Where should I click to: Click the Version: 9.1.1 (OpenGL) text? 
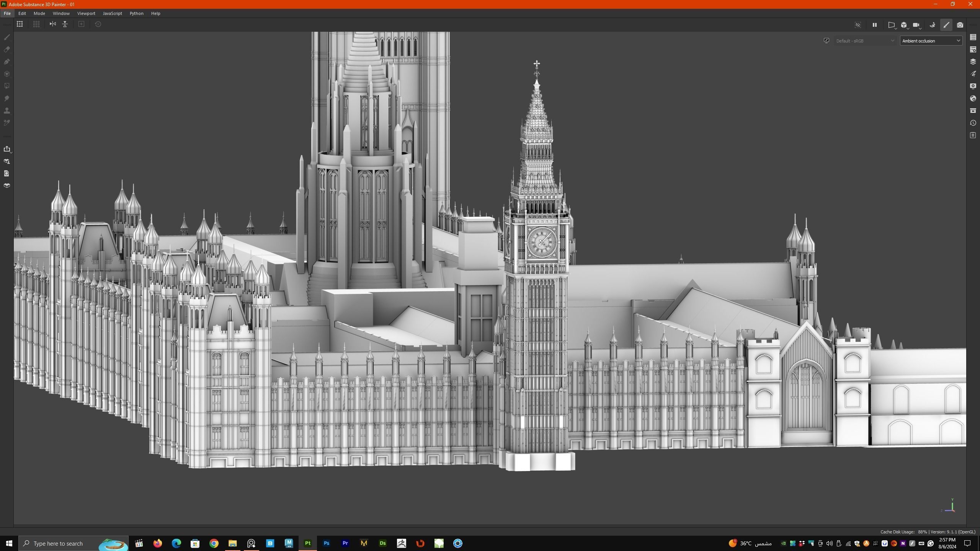[x=953, y=532]
